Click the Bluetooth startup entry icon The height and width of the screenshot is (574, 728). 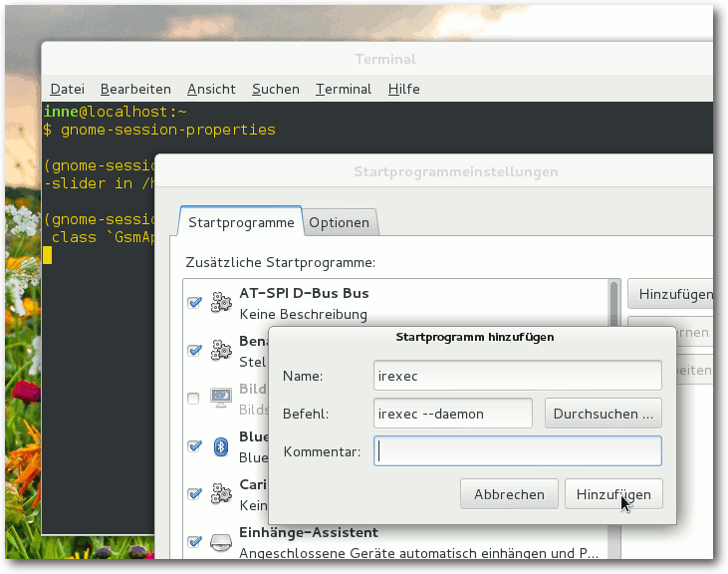coord(221,446)
